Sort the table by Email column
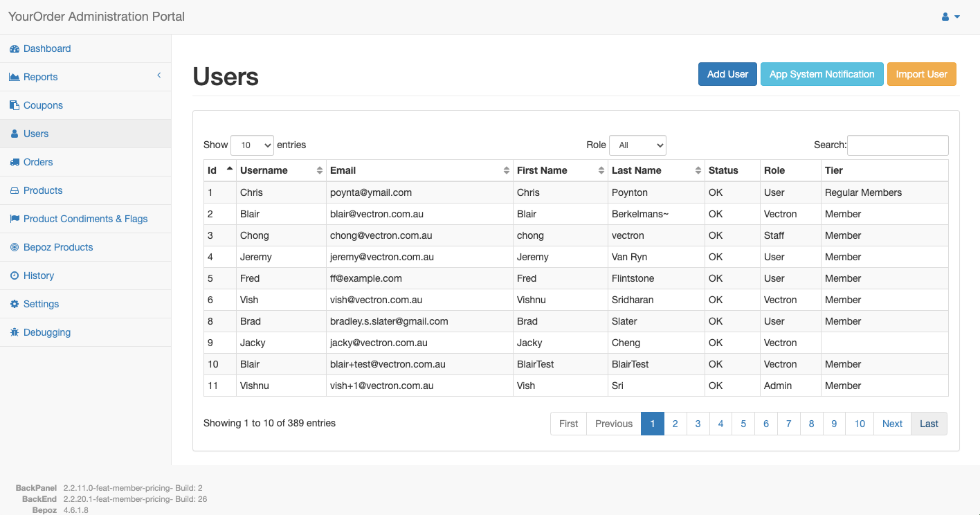The width and height of the screenshot is (980, 515). point(419,170)
